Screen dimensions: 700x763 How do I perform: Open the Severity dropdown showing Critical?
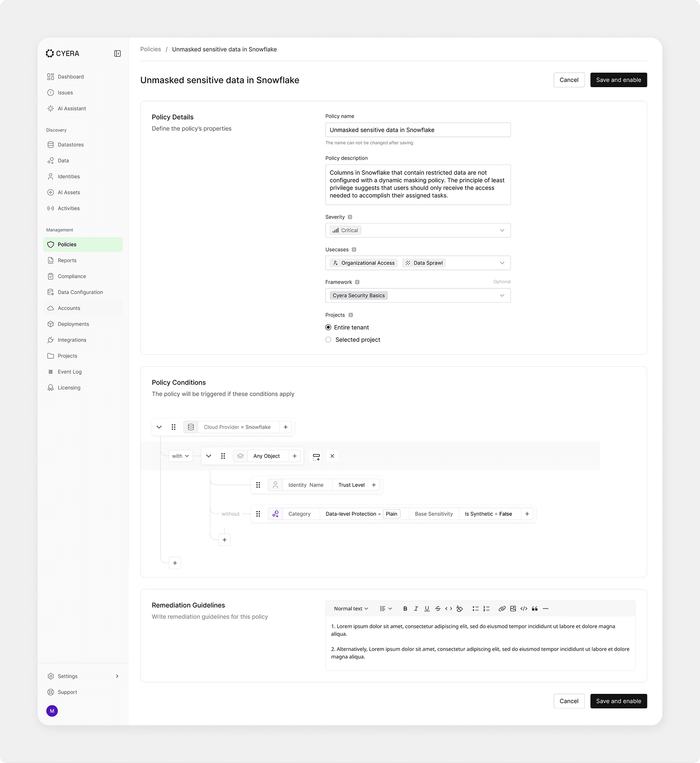tap(418, 230)
